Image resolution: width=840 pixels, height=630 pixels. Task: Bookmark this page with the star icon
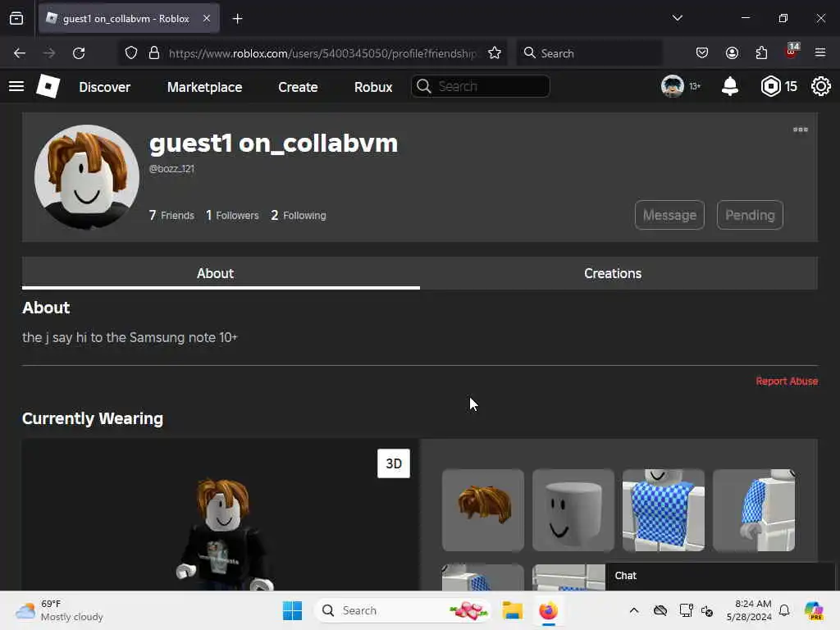495,53
